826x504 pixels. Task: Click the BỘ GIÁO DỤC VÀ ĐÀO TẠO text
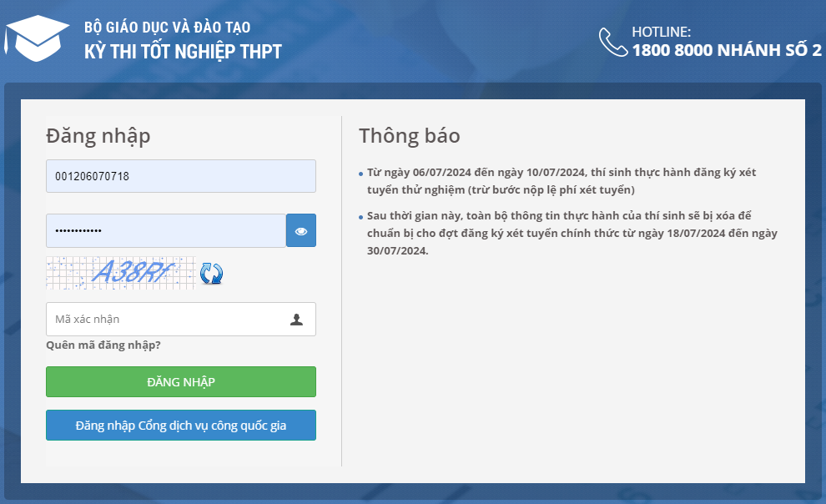(167, 28)
